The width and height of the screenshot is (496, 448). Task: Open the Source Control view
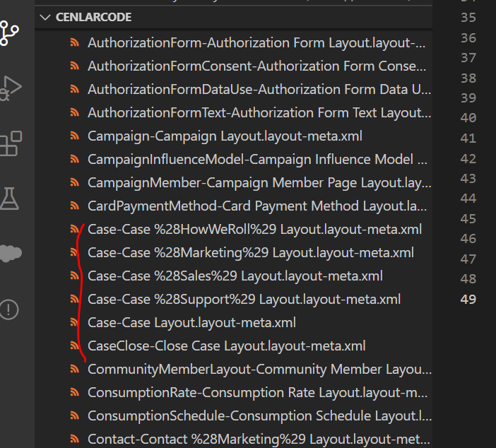click(9, 33)
